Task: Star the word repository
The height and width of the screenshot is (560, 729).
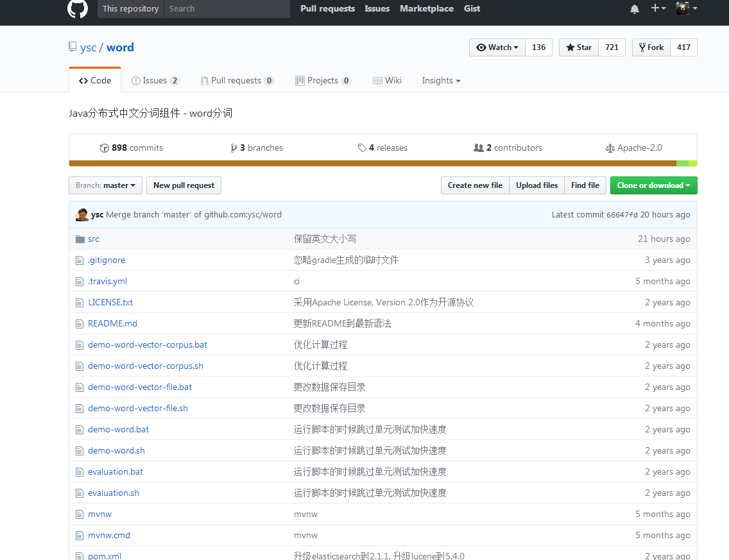Action: (x=579, y=47)
